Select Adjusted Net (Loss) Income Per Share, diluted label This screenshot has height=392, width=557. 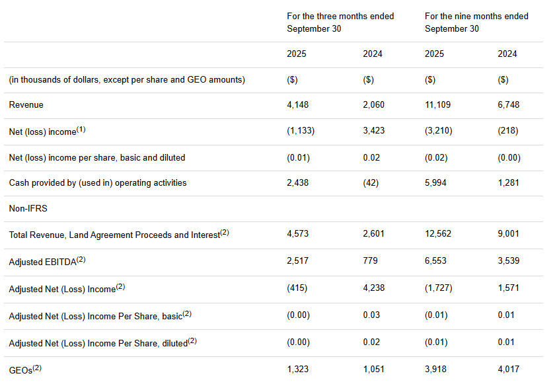coord(98,342)
